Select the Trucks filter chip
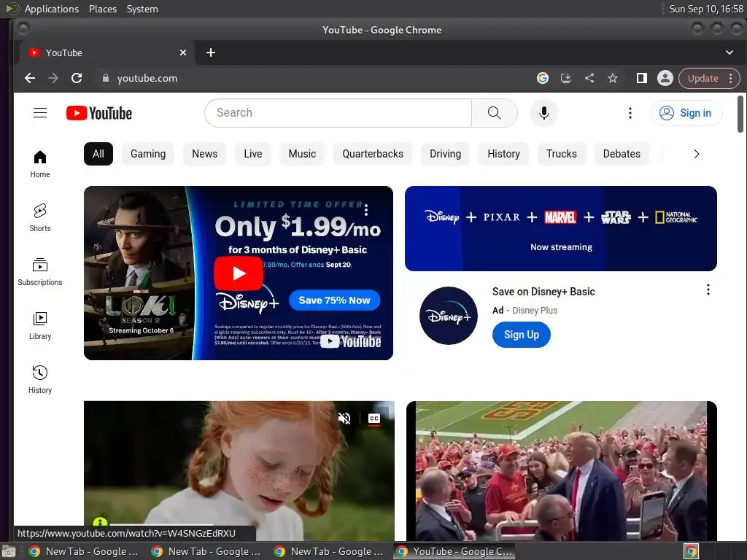747x560 pixels. click(x=561, y=154)
